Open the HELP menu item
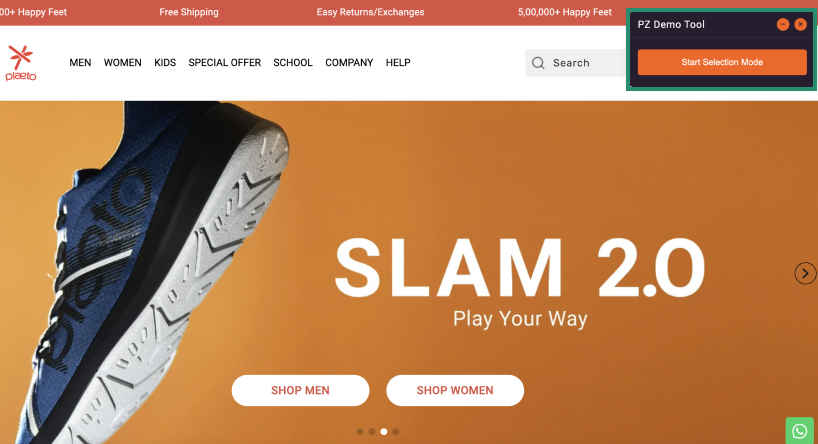This screenshot has width=818, height=444. [398, 63]
